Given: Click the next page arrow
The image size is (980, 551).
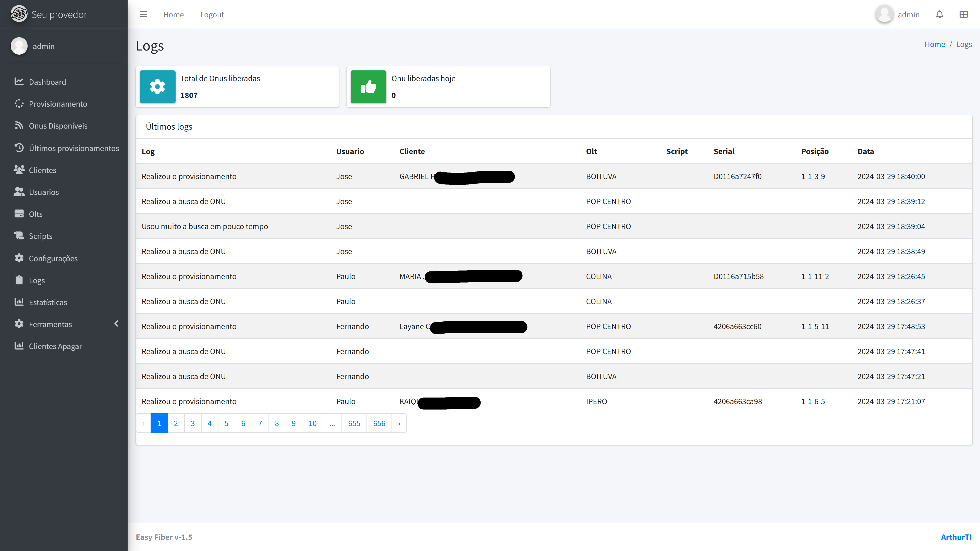Looking at the screenshot, I should coord(399,423).
